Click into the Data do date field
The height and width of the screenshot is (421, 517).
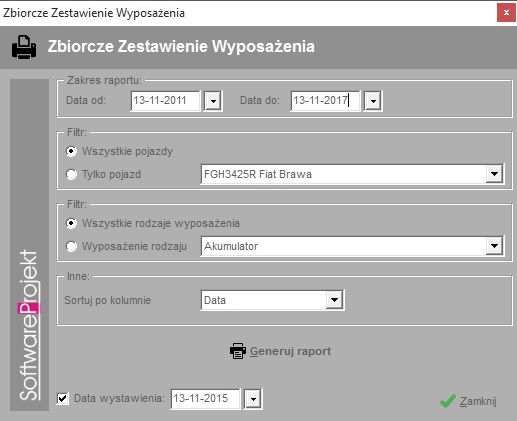pos(326,101)
